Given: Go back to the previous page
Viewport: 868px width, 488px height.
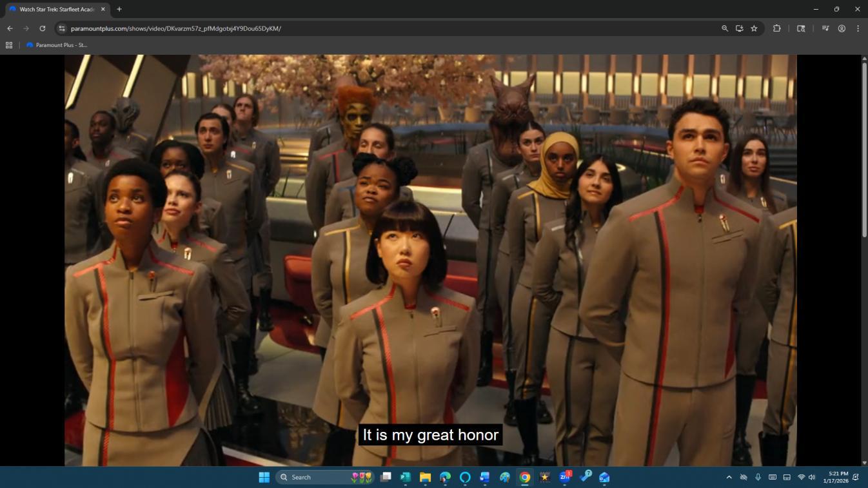Looking at the screenshot, I should 10,28.
